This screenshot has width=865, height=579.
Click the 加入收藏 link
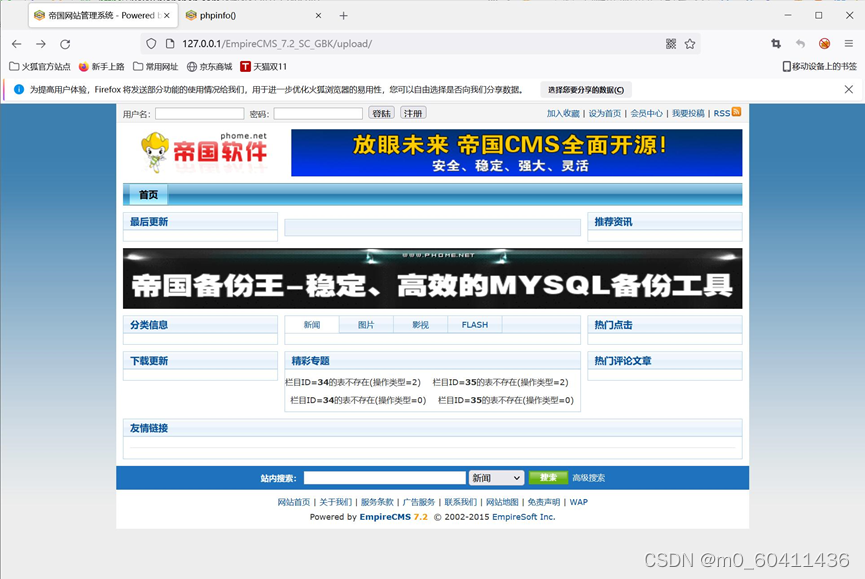(563, 113)
